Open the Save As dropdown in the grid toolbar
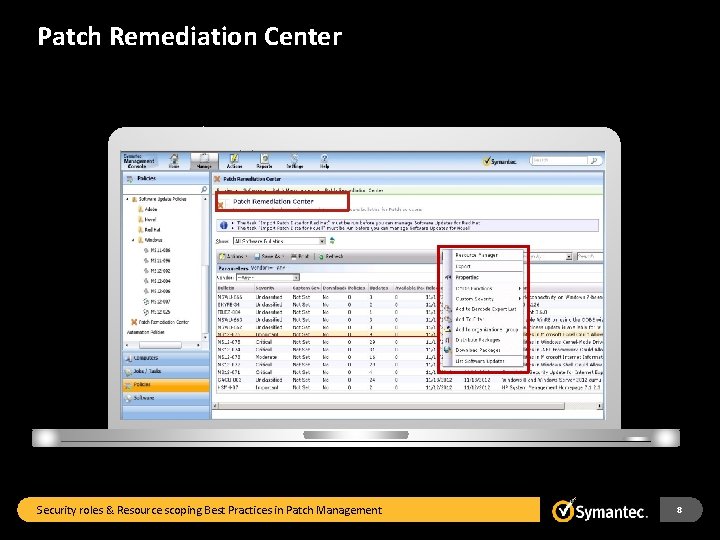This screenshot has height=540, width=720. [270, 256]
